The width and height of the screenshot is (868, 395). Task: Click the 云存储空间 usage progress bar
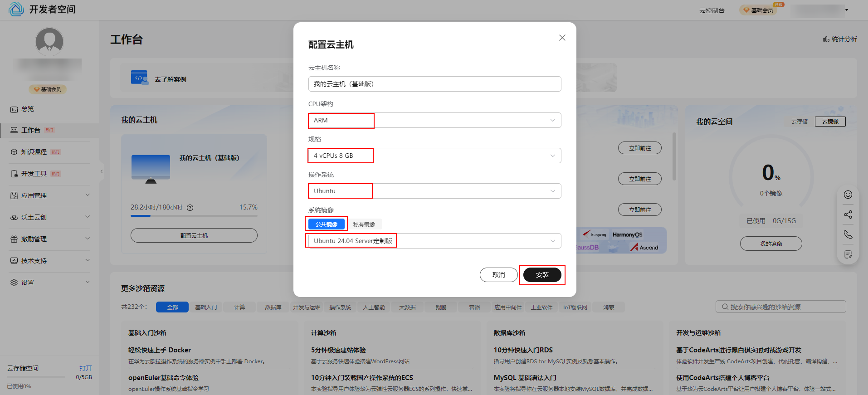tap(36, 376)
